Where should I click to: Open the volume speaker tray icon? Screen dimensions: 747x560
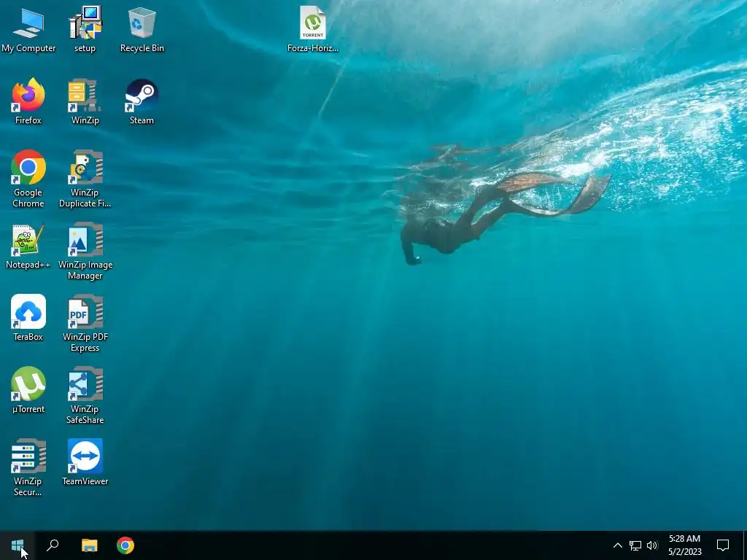tap(652, 545)
